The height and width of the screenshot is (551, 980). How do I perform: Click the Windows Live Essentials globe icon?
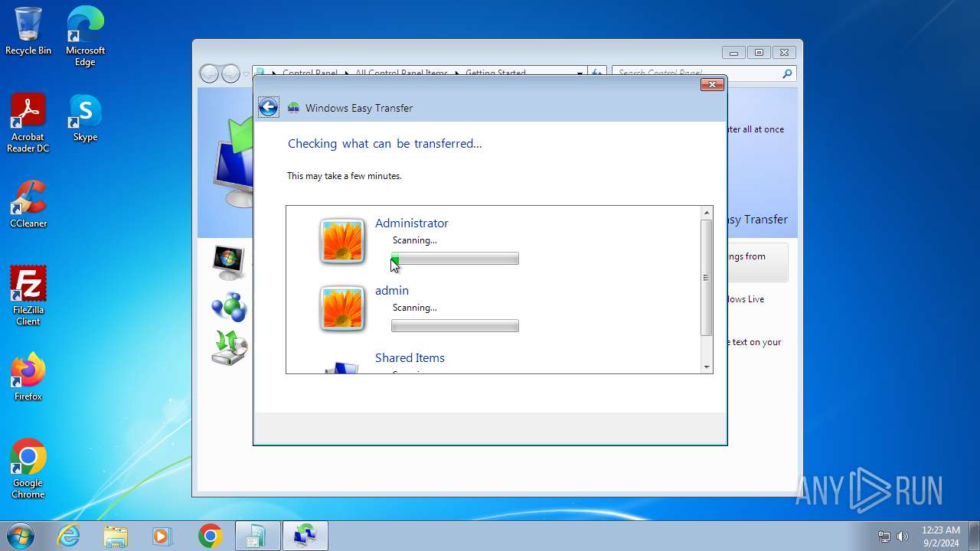pos(229,307)
